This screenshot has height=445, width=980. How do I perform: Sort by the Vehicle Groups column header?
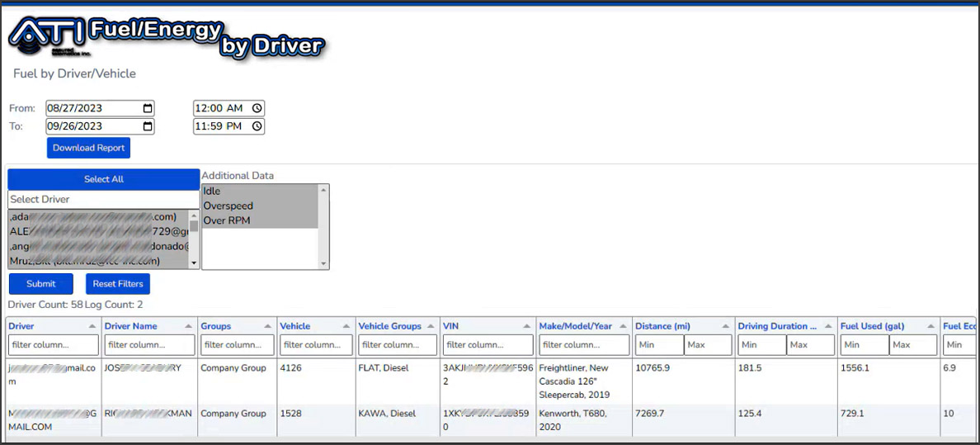(x=390, y=326)
